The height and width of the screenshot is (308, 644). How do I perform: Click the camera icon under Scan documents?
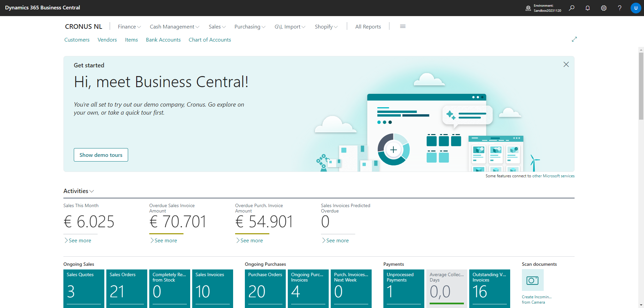(x=533, y=280)
